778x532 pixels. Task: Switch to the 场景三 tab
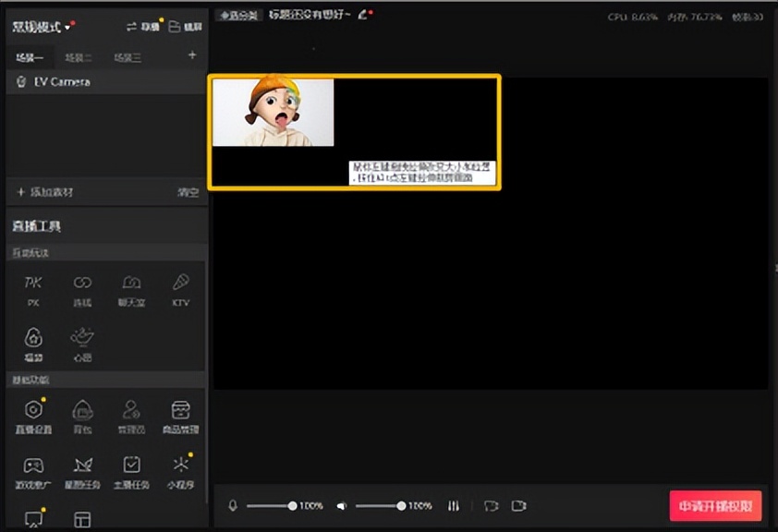(128, 57)
